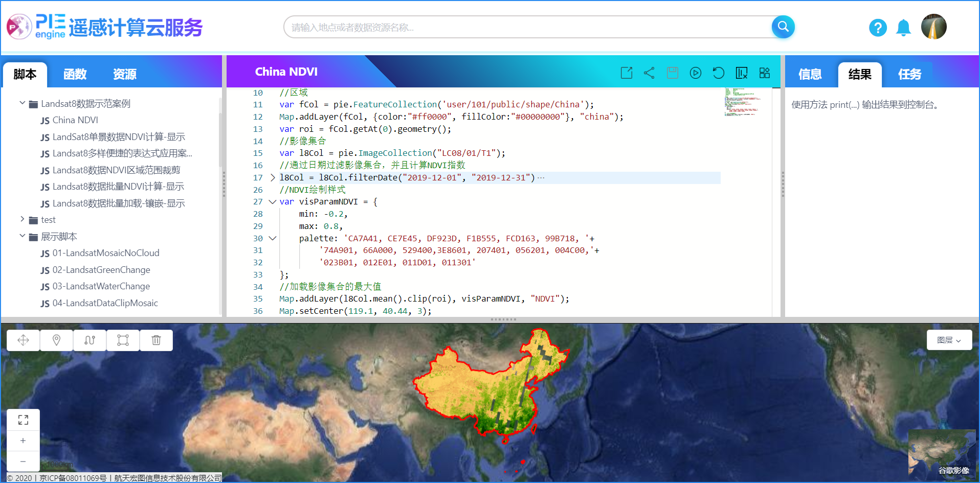
Task: Collapse the Landsat8数据示范案例 folder
Action: pyautogui.click(x=23, y=103)
